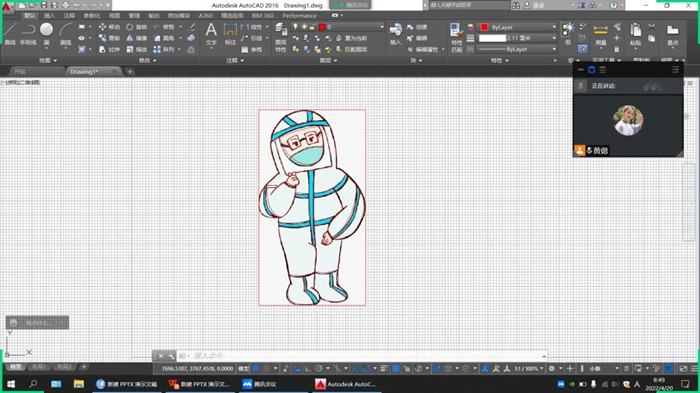Choose the Mirror (镜像) command
700x393 pixels.
pyautogui.click(x=137, y=38)
